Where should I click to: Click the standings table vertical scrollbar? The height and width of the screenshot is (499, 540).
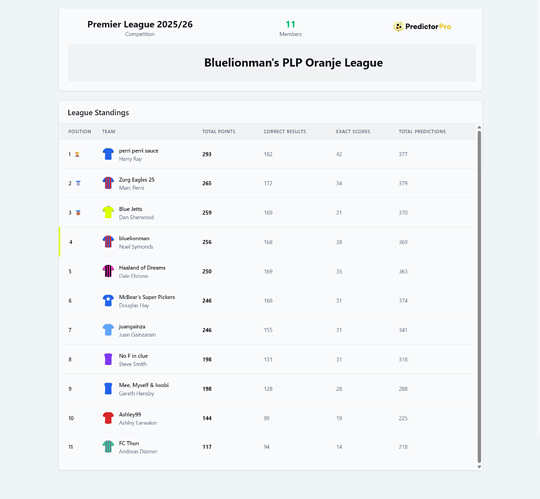479,297
